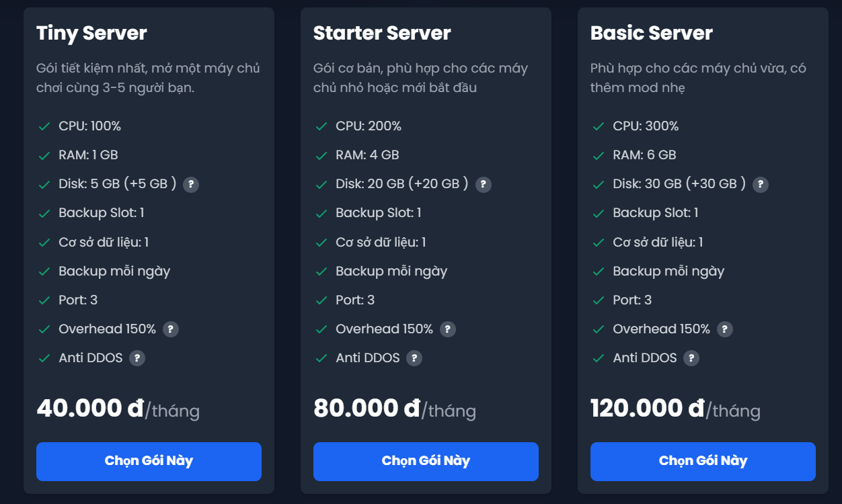Select the Starter Server plan button

[x=426, y=461]
